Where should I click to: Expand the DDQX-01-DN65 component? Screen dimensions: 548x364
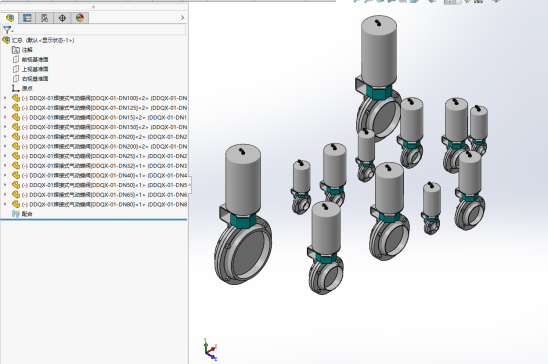pyautogui.click(x=5, y=195)
